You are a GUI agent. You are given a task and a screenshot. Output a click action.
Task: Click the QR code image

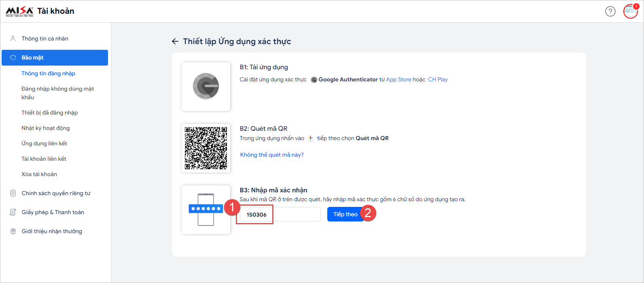coord(206,148)
